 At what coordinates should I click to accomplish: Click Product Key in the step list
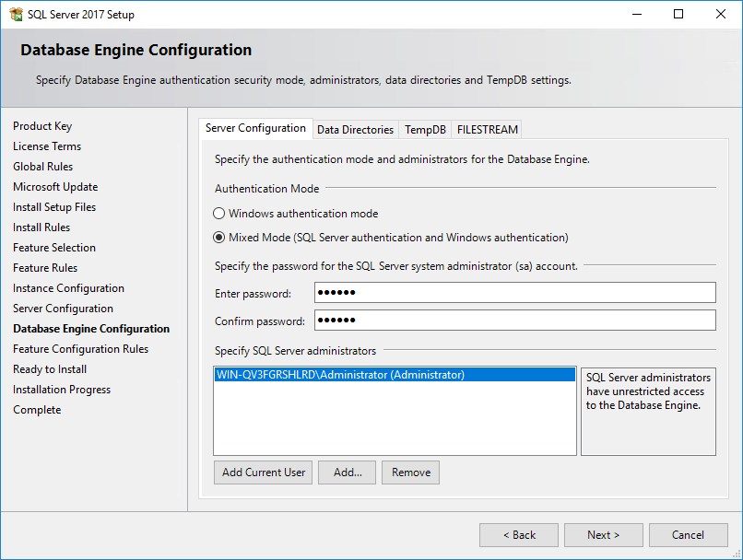point(42,126)
